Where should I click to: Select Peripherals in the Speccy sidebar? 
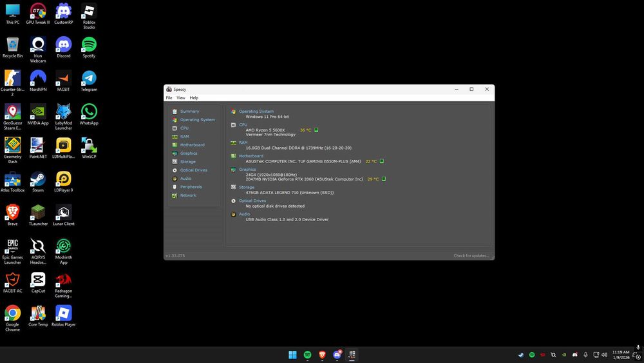click(191, 187)
